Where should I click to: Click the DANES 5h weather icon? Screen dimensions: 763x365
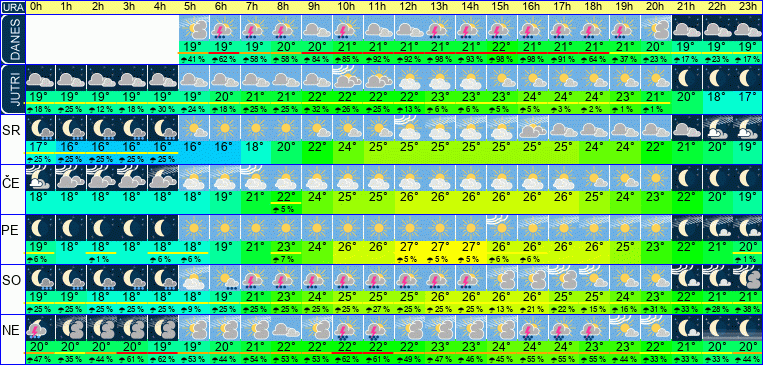194,28
